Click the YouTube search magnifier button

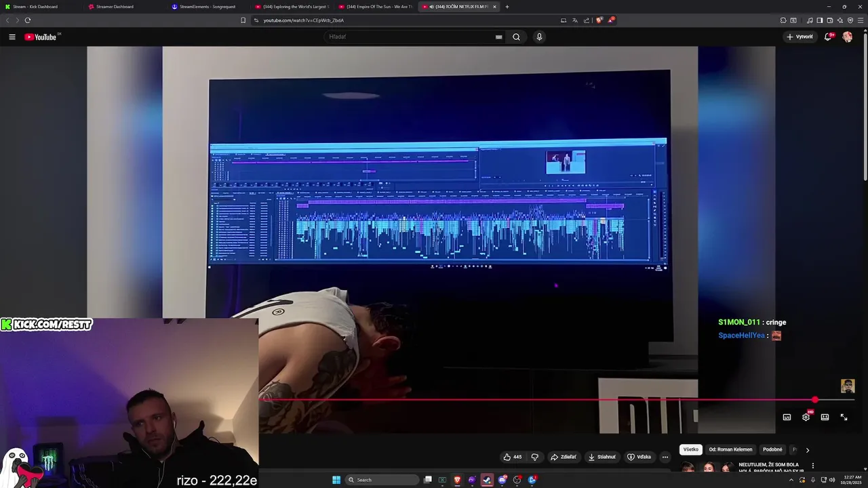[516, 37]
